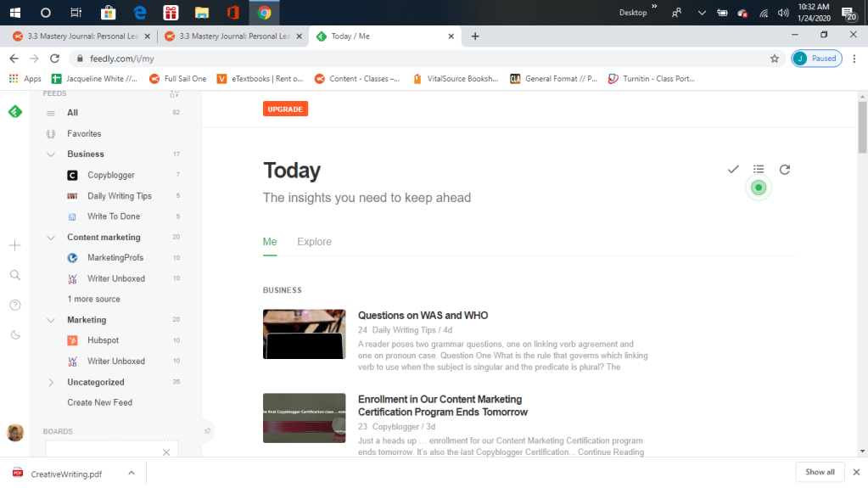Toggle night mode with the moon icon
The width and height of the screenshot is (868, 488).
click(x=14, y=334)
